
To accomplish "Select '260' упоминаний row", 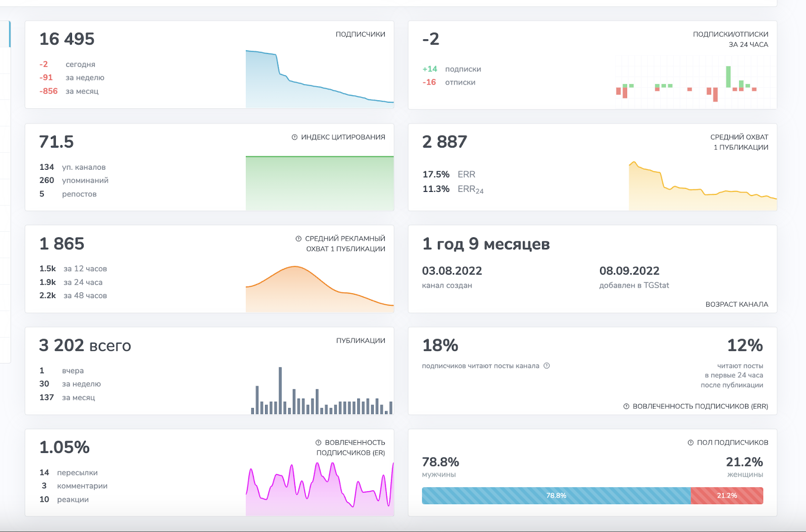I will point(74,180).
